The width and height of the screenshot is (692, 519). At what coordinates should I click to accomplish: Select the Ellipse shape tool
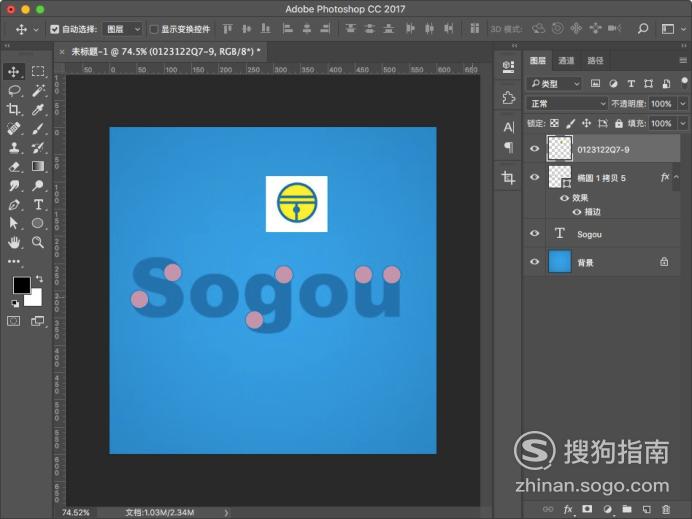(x=38, y=223)
